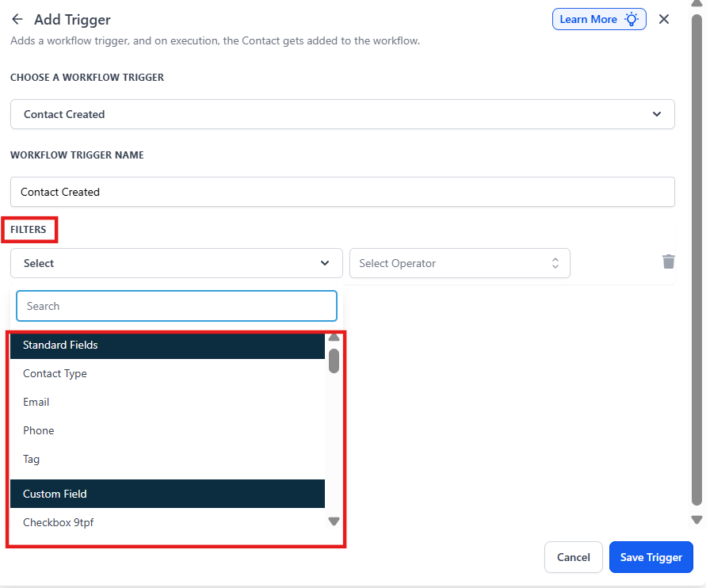Click the Cancel button
Viewport: 706px width, 588px height.
[574, 557]
